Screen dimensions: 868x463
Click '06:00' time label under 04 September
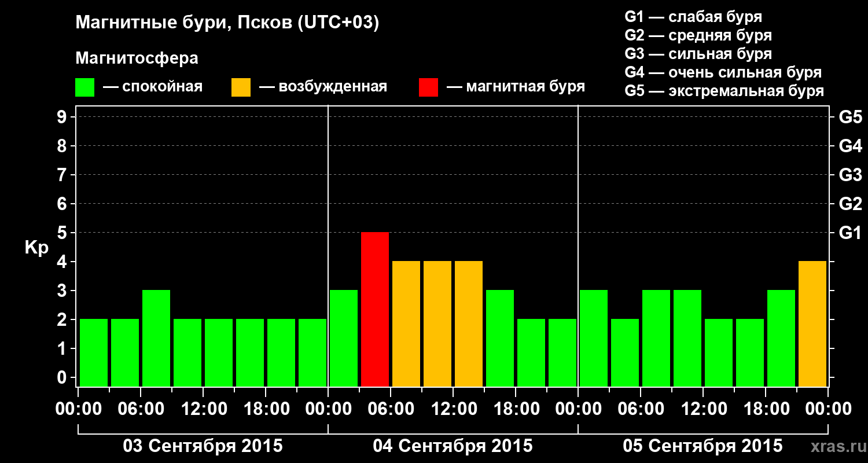coord(391,409)
